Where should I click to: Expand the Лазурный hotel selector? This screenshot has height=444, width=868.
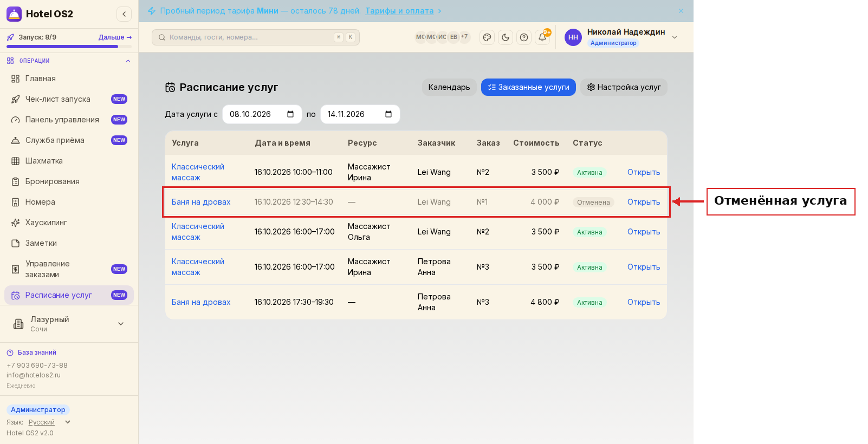(x=69, y=324)
